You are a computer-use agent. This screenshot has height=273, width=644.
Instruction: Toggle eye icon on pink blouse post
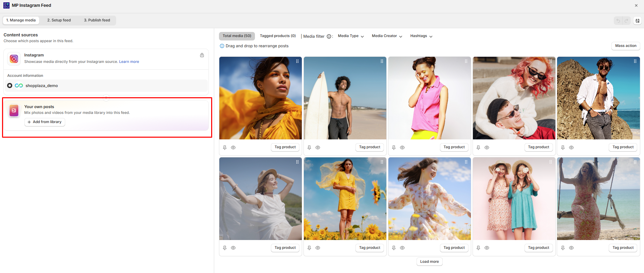click(x=402, y=148)
